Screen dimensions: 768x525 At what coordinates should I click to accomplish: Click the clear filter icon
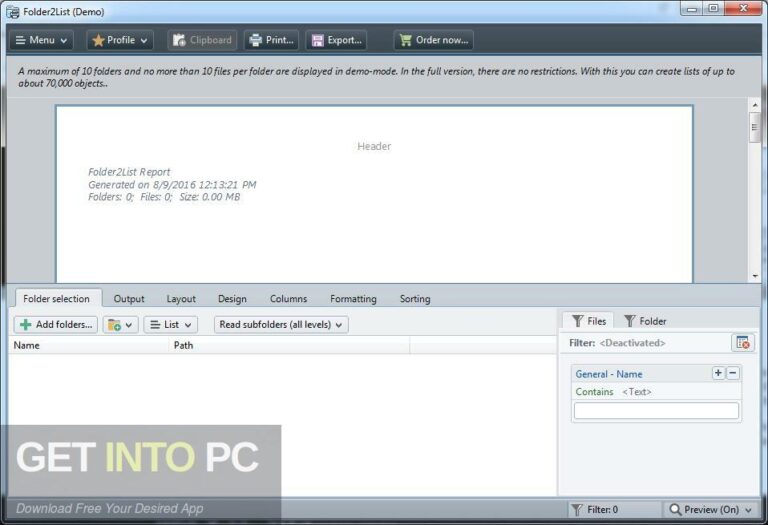(743, 343)
